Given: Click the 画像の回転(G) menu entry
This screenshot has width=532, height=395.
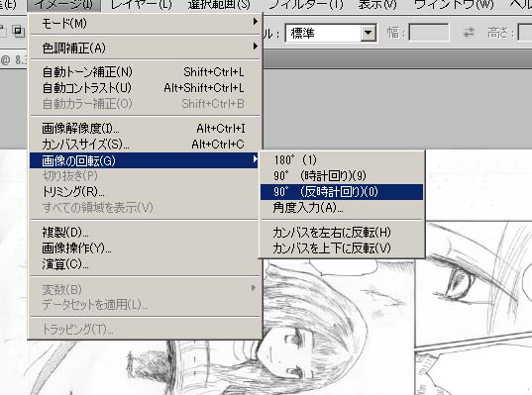Looking at the screenshot, I should tap(145, 160).
